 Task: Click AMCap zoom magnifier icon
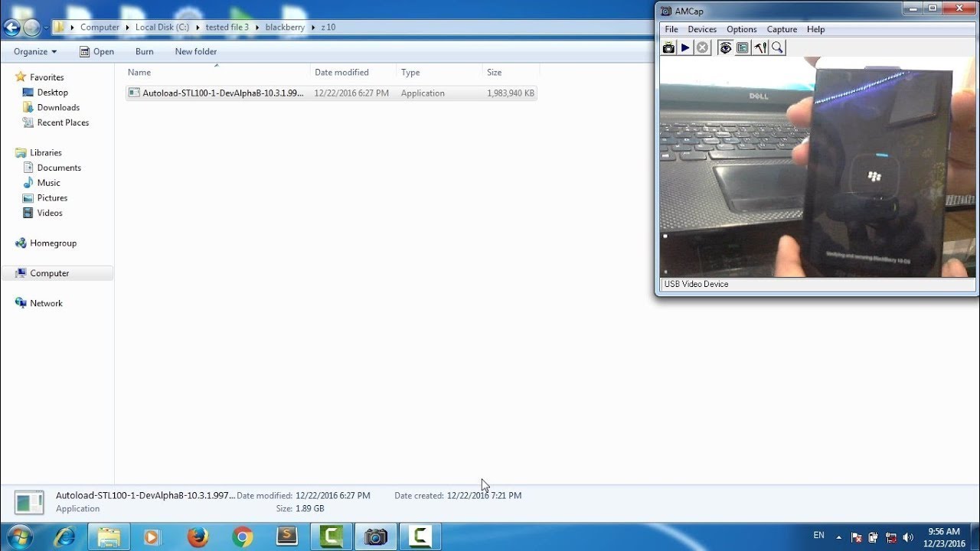coord(777,47)
